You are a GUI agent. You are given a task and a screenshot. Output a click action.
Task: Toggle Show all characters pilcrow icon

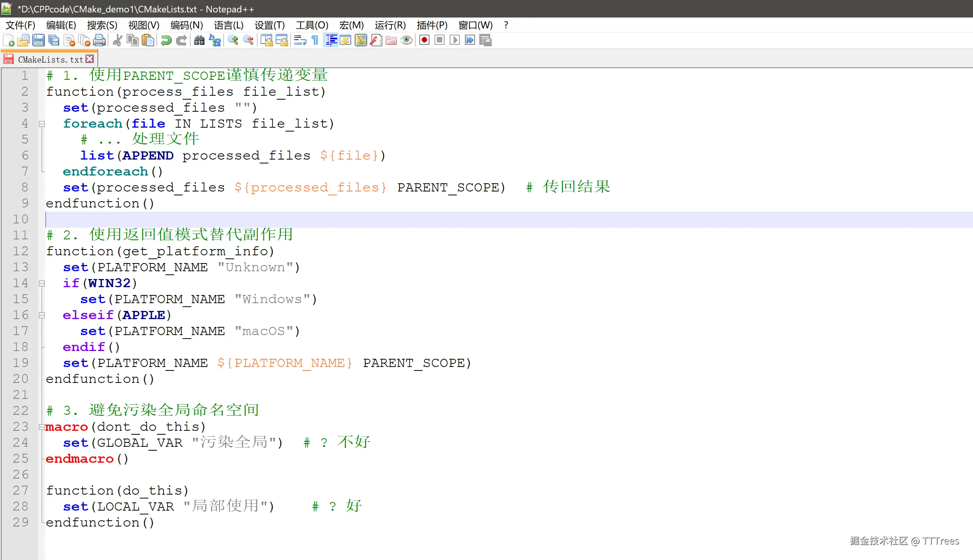[x=315, y=40]
